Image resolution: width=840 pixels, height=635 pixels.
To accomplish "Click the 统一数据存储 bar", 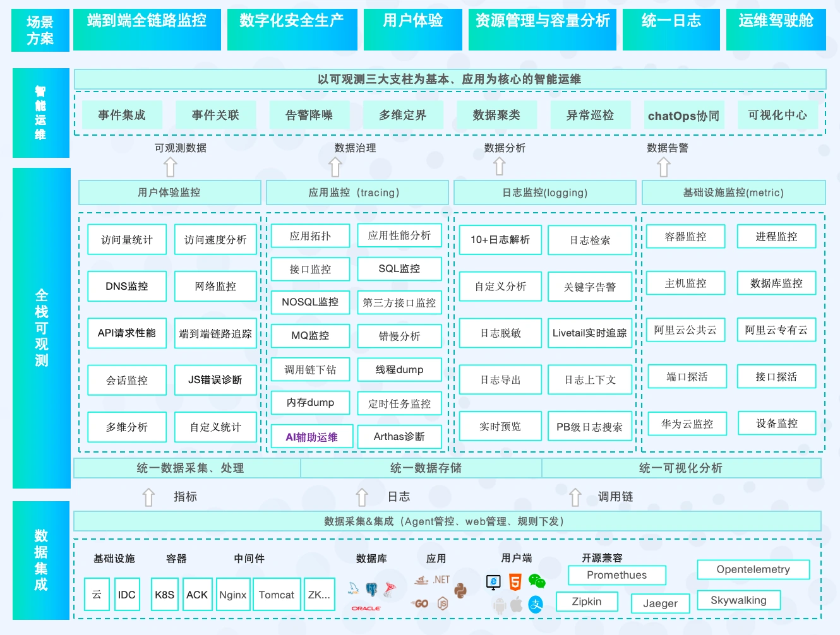I will pos(421,468).
